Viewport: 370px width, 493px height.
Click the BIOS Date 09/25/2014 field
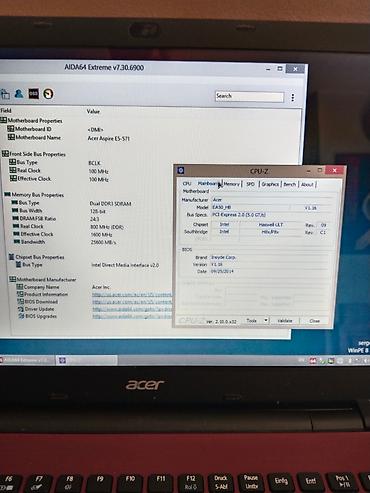[270, 271]
